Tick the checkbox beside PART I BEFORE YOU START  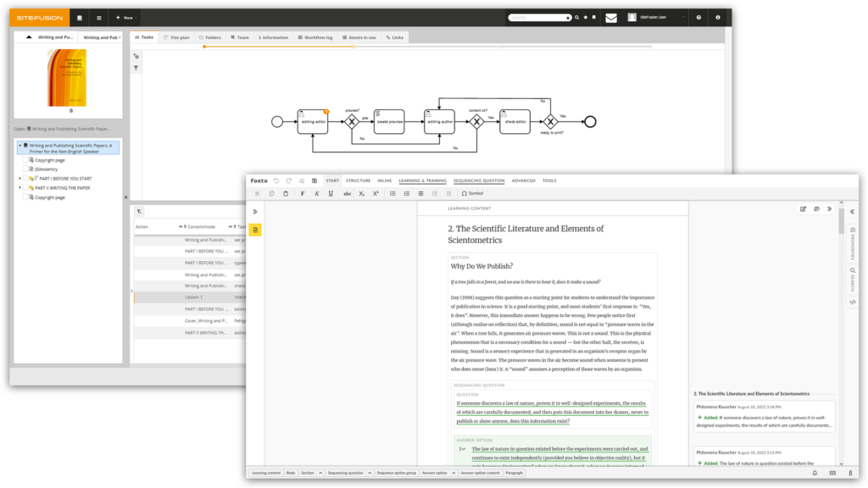(x=25, y=178)
